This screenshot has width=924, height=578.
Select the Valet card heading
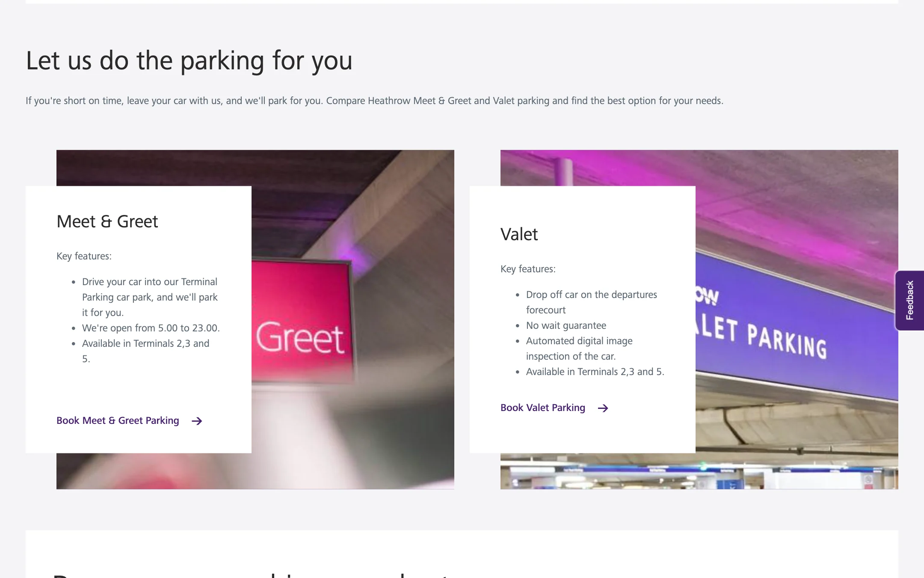click(x=519, y=235)
